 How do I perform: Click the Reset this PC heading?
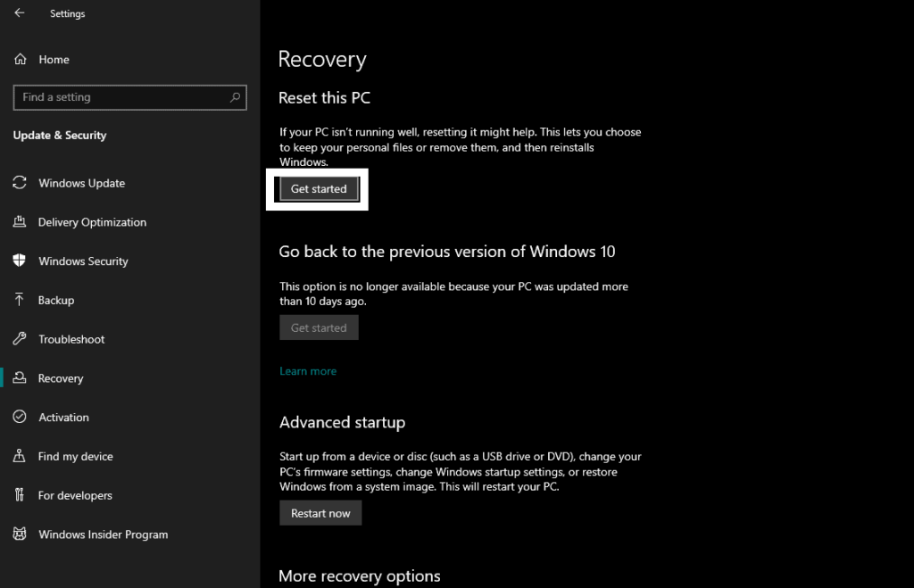pos(324,98)
